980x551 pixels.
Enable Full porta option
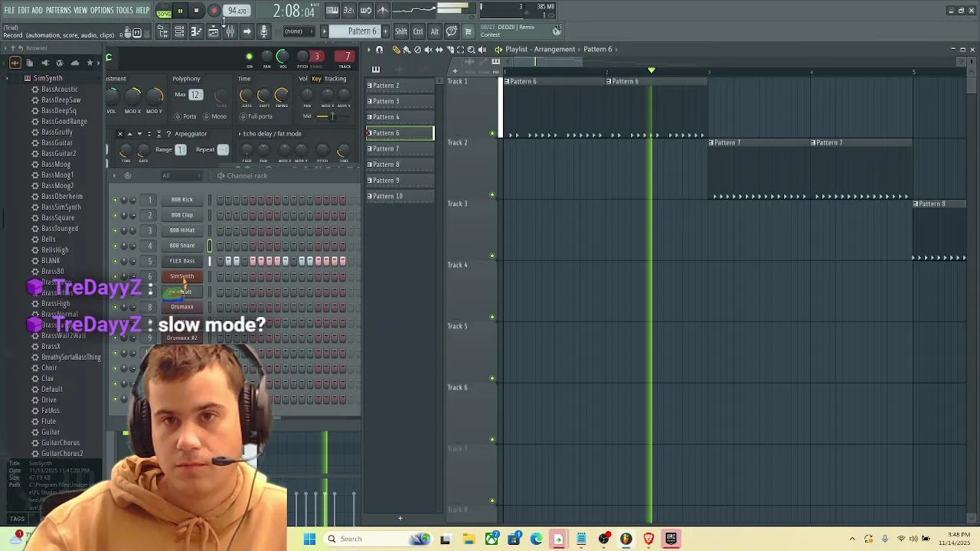(x=256, y=116)
